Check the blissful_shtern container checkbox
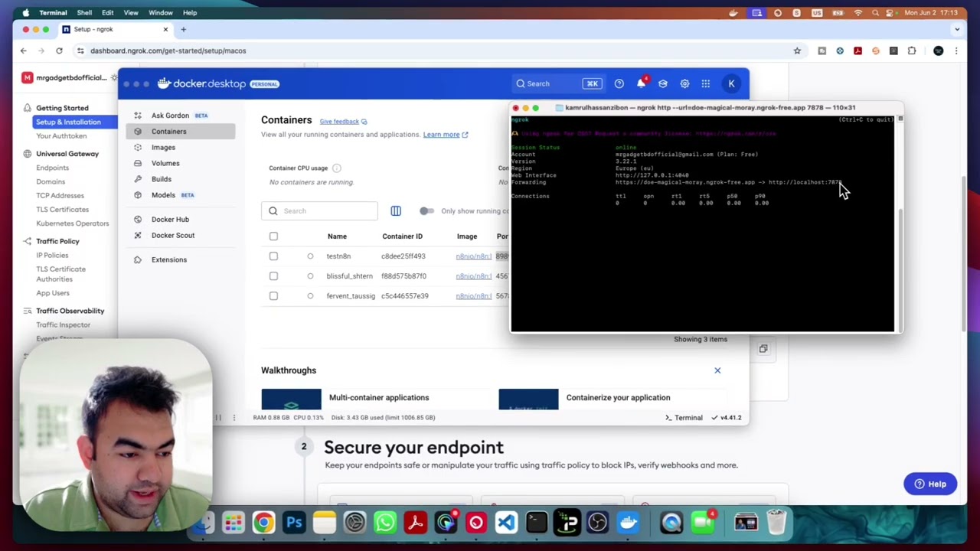Image resolution: width=980 pixels, height=551 pixels. (x=273, y=276)
